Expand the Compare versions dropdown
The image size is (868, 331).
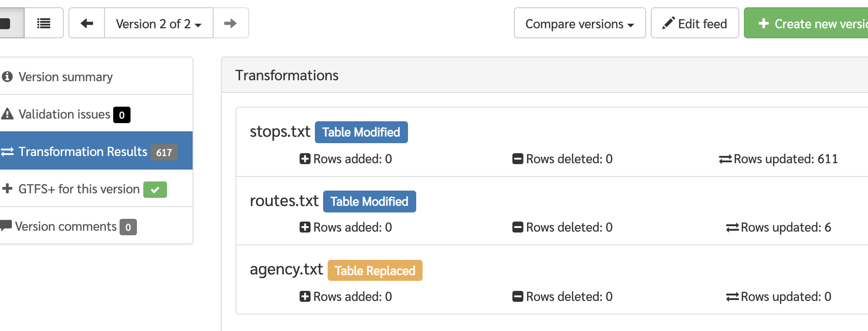(580, 23)
